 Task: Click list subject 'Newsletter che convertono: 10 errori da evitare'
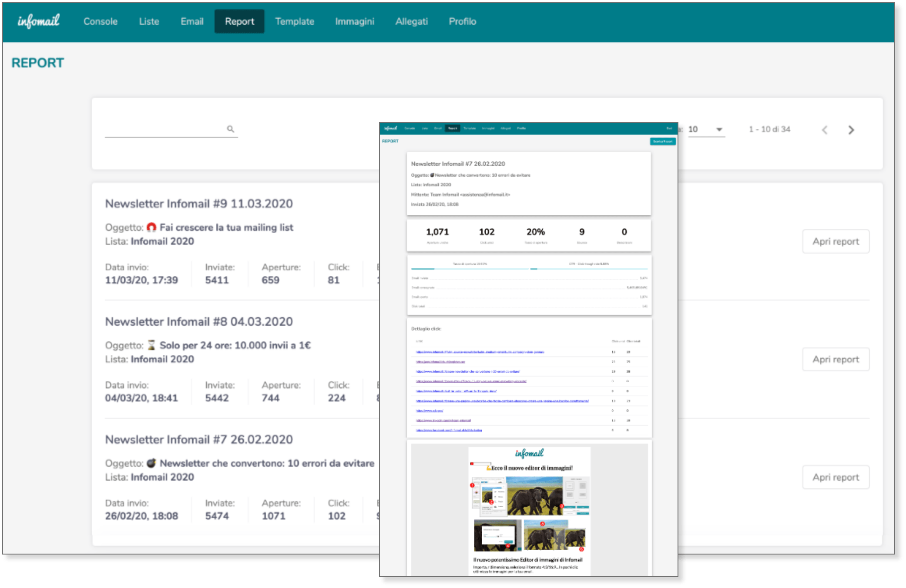click(267, 463)
